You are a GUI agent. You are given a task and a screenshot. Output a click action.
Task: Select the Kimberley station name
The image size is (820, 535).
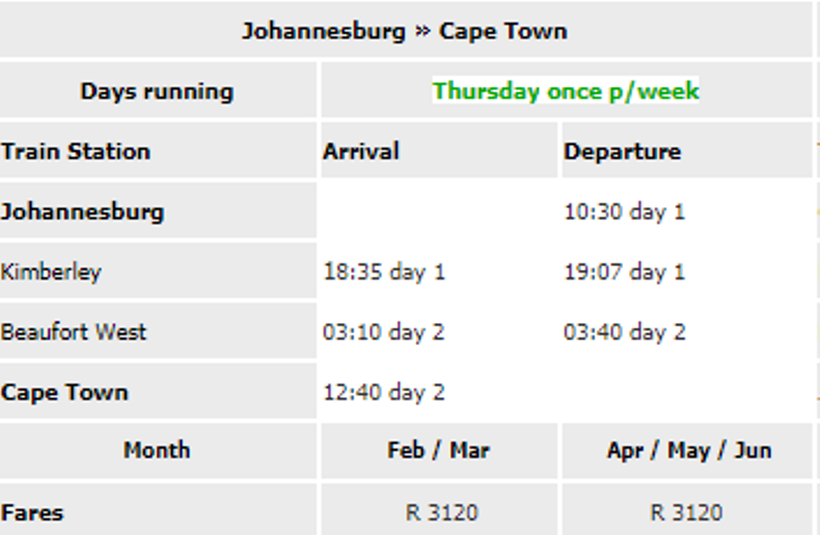click(x=51, y=272)
